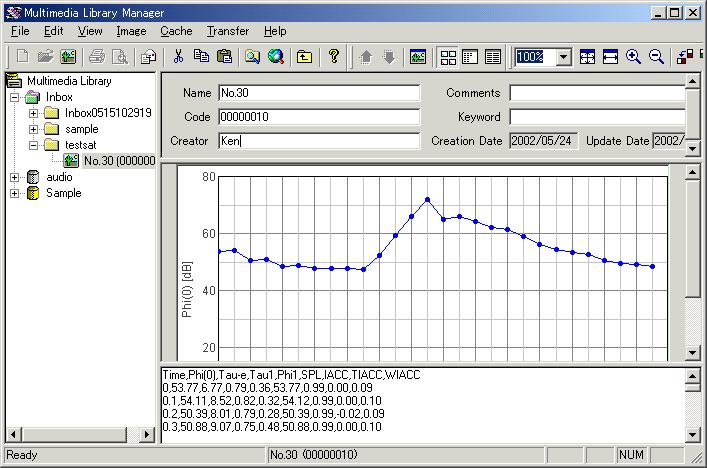Collapse the testsat folder node
This screenshot has height=468, width=707.
pyautogui.click(x=33, y=145)
